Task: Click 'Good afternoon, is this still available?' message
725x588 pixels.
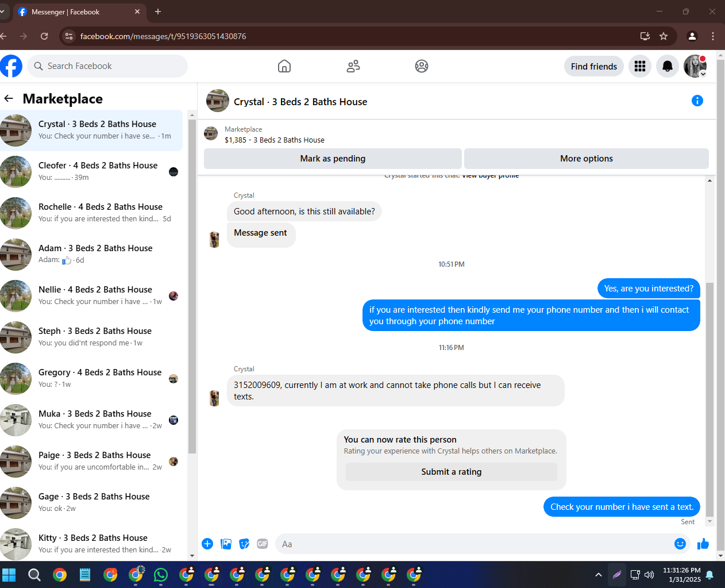Action: 304,212
